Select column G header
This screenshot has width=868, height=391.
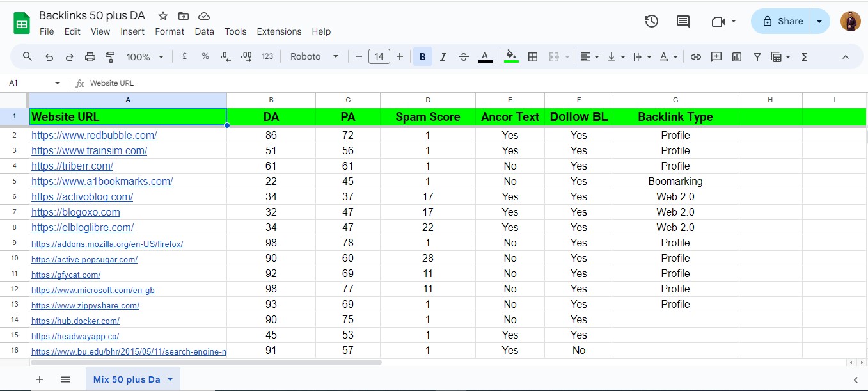(x=675, y=100)
